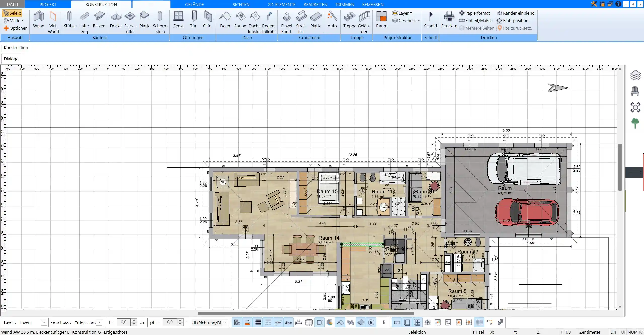The height and width of the screenshot is (335, 644).
Task: Open Papierformat settings
Action: 474,13
